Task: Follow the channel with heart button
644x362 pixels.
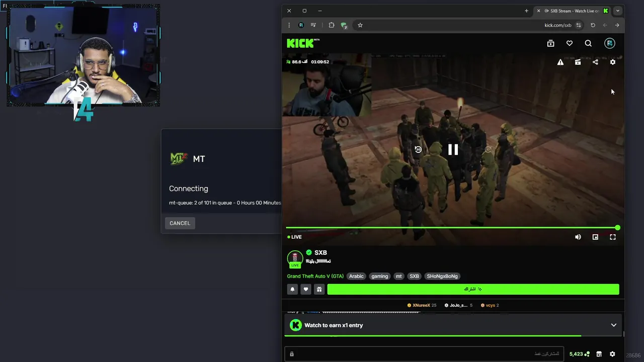Action: (305, 289)
